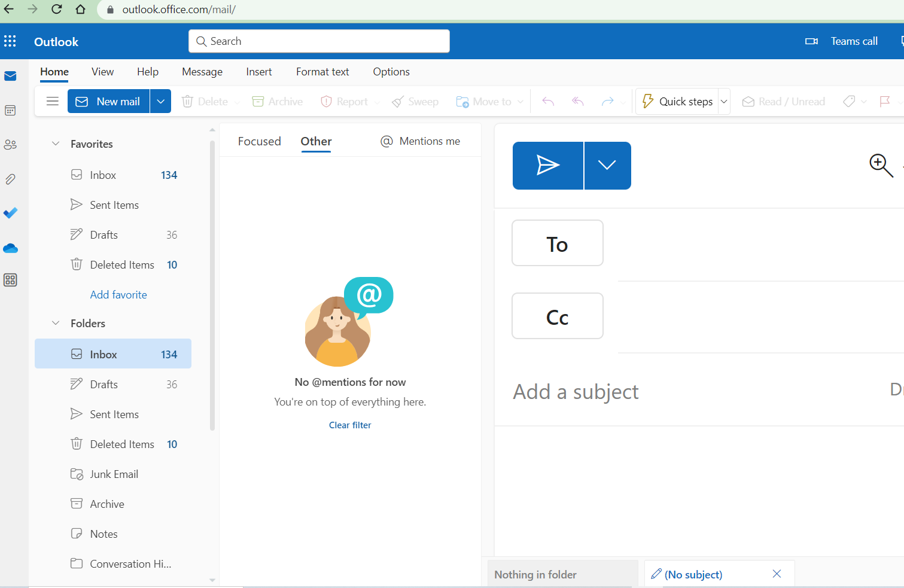
Task: Click the folder pane vertical scrollbar
Action: coord(212,287)
